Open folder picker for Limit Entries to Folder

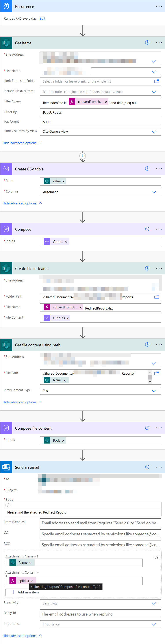click(x=156, y=81)
